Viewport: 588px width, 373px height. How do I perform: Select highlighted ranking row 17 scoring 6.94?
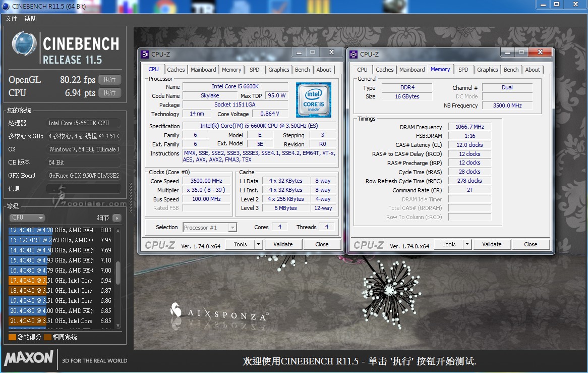(x=61, y=281)
